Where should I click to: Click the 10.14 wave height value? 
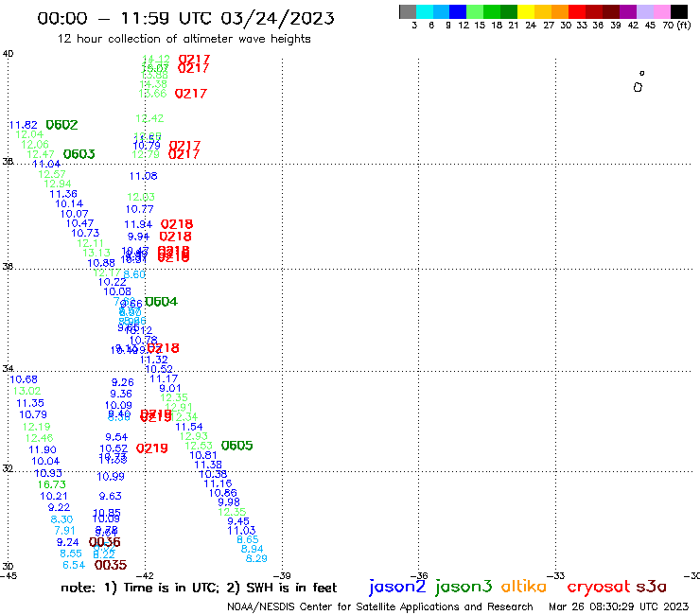pos(69,204)
